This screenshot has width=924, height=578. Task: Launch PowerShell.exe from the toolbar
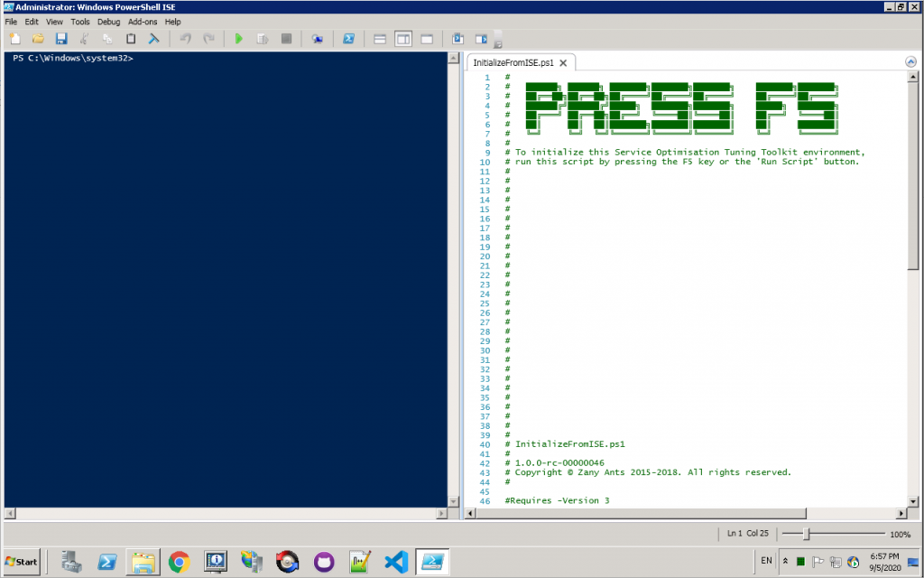pos(349,39)
